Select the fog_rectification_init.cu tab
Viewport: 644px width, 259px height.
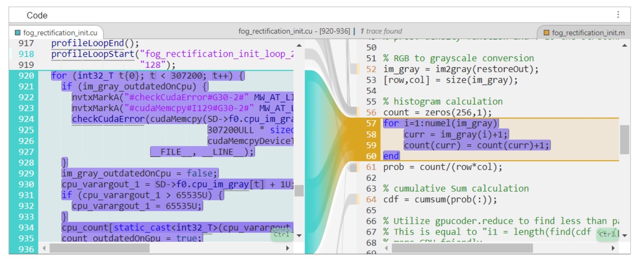56,33
